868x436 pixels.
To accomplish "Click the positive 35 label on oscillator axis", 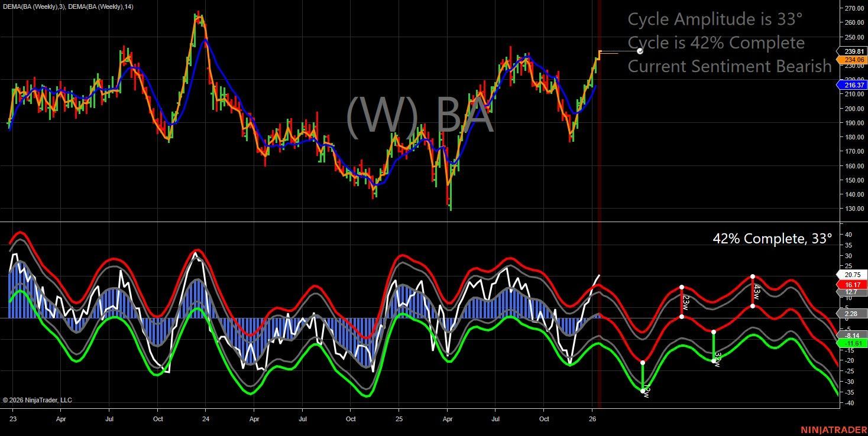I will click(848, 245).
